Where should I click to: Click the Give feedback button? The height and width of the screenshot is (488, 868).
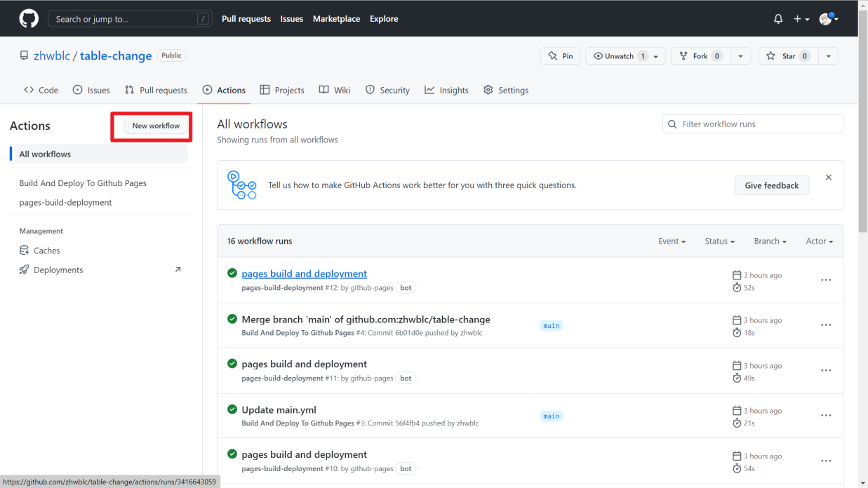[x=772, y=185]
